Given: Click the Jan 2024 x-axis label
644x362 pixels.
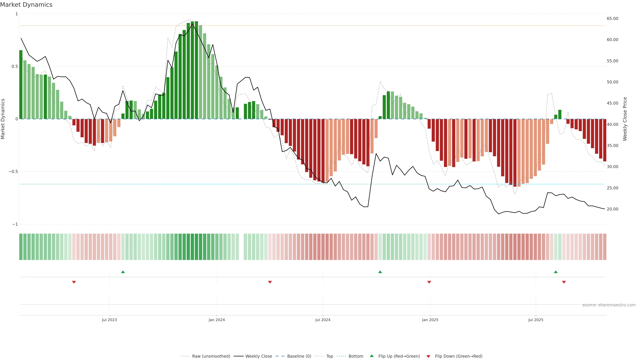Looking at the screenshot, I should point(217,320).
